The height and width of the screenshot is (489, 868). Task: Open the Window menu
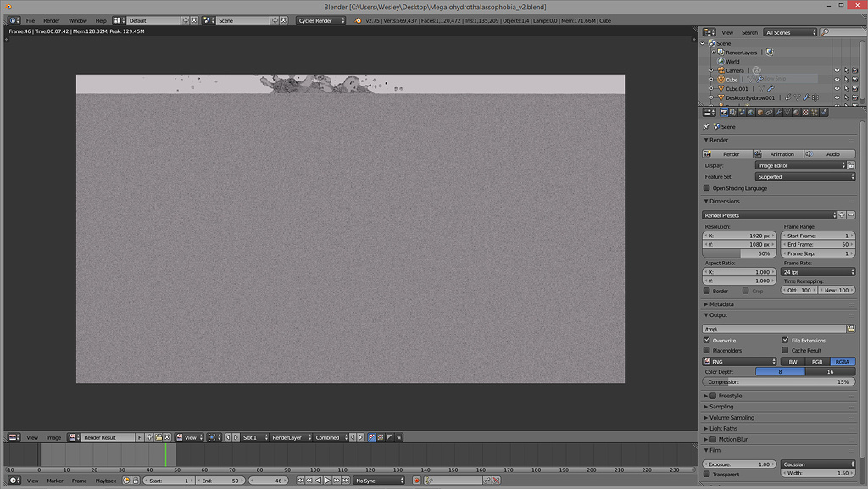tap(77, 21)
